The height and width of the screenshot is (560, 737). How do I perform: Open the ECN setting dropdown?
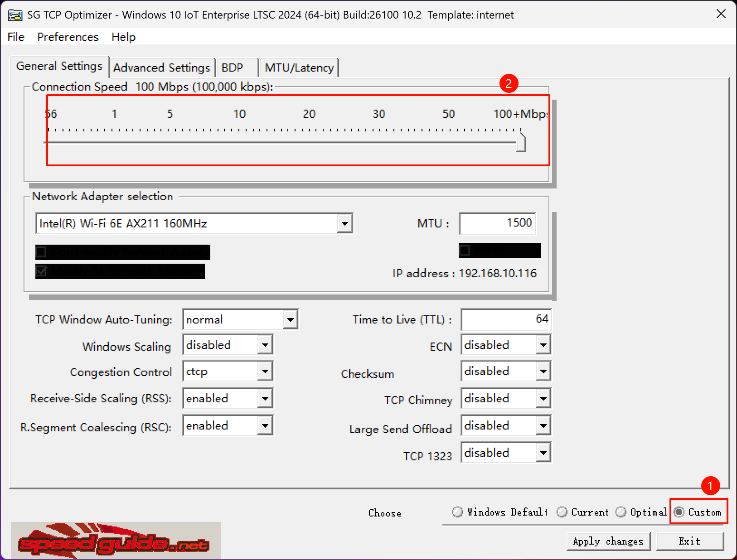543,344
